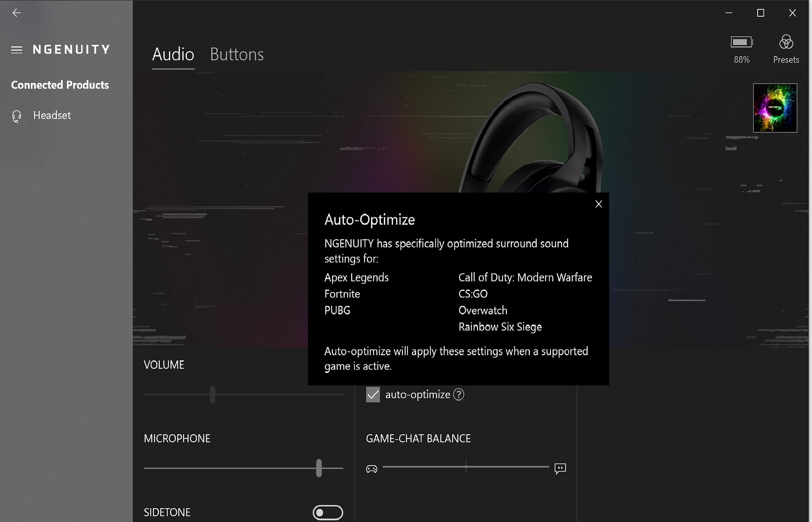Switch to the Buttons tab
812x522 pixels.
pyautogui.click(x=237, y=54)
